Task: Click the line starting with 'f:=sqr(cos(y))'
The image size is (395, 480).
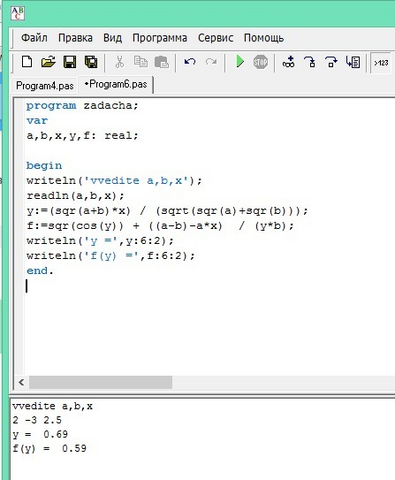Action: coord(160,226)
